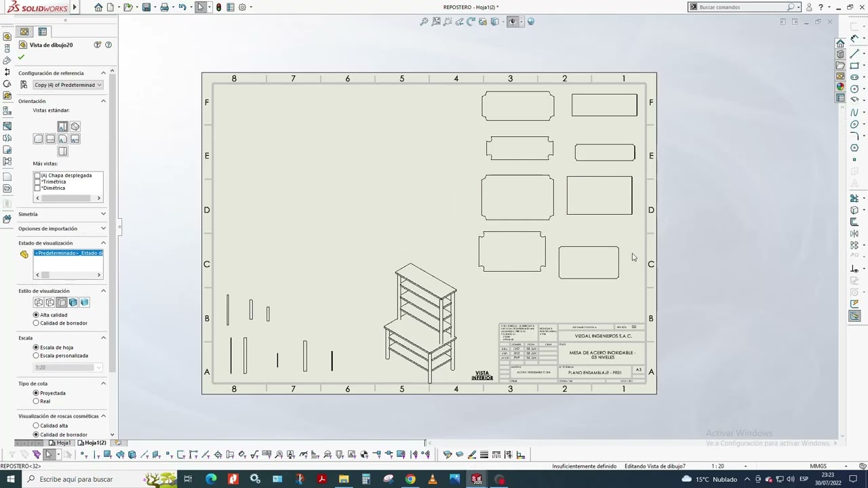
Task: Select the Proyectada dimension type
Action: 37,393
